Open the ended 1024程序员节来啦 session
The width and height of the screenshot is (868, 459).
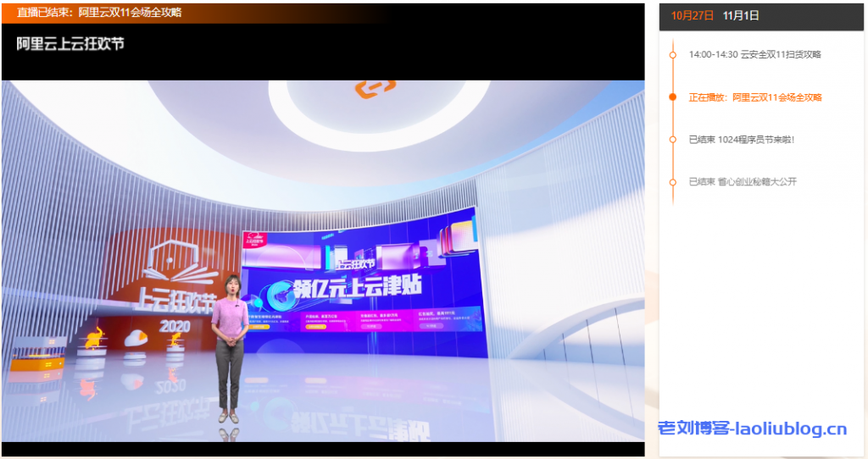click(x=742, y=139)
